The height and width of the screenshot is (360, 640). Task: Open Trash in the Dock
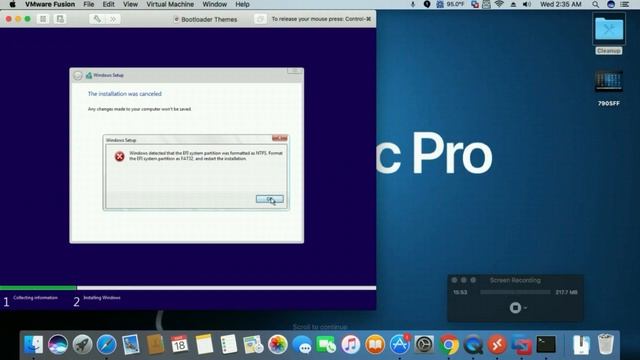(x=606, y=344)
